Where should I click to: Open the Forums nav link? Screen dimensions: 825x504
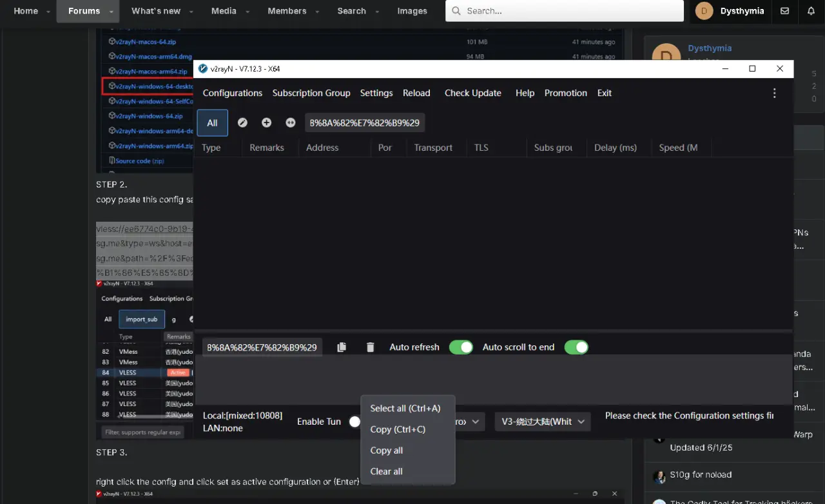[x=84, y=11]
